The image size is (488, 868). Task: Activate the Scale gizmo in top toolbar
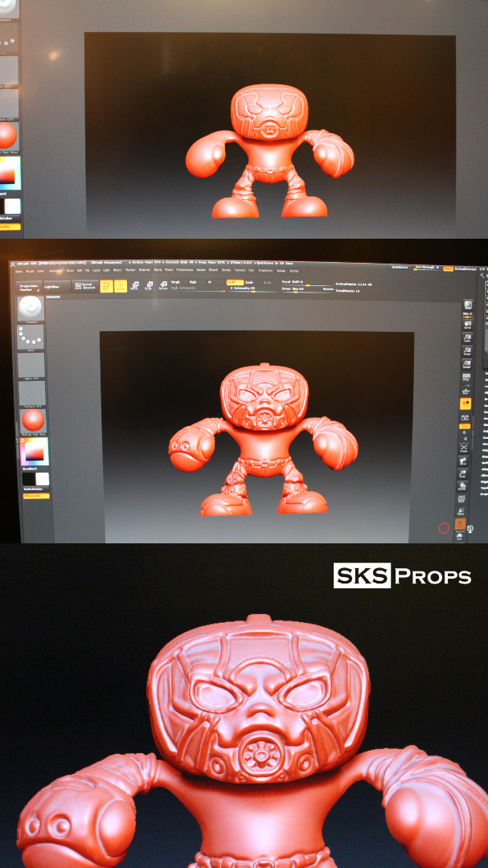[149, 285]
